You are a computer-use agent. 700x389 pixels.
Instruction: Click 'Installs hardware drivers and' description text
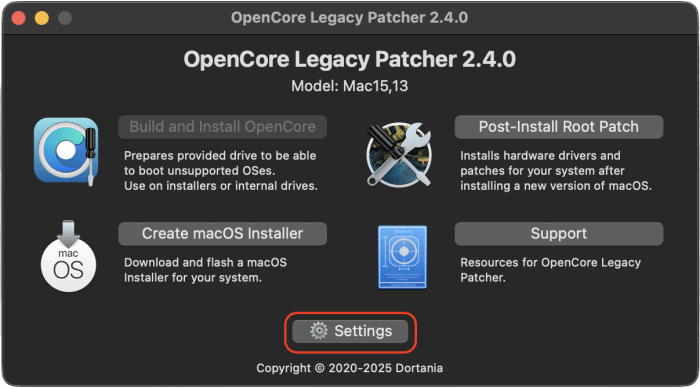click(540, 155)
